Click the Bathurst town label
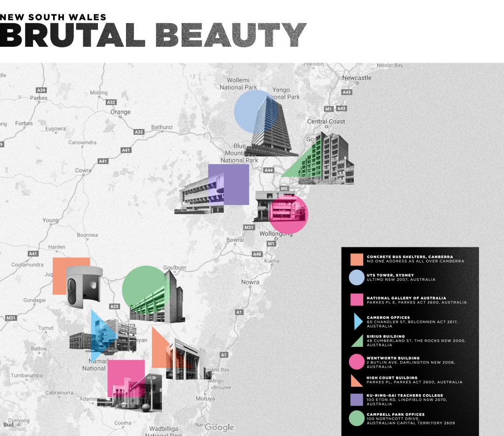The height and width of the screenshot is (436, 504). tap(162, 127)
